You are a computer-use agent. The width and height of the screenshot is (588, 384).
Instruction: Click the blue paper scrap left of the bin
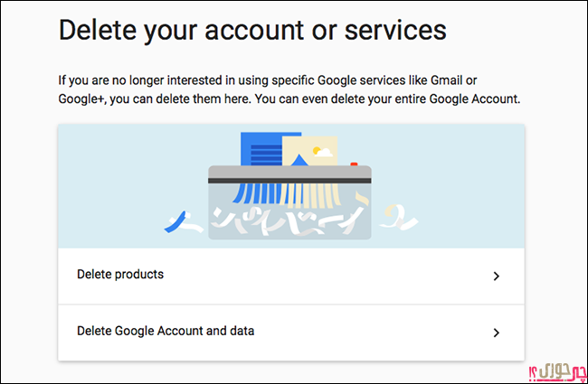175,221
